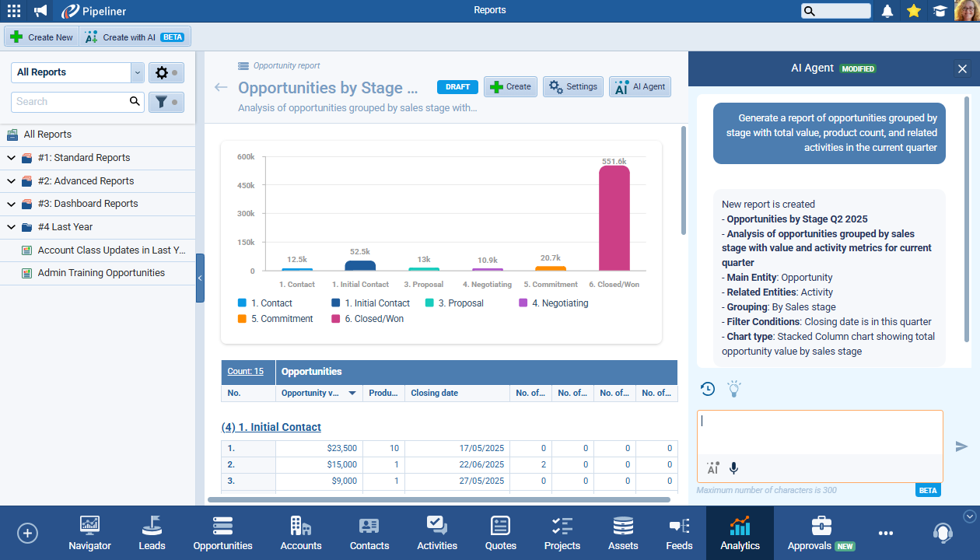Open the headset support icon
This screenshot has width=980, height=560.
pyautogui.click(x=943, y=533)
